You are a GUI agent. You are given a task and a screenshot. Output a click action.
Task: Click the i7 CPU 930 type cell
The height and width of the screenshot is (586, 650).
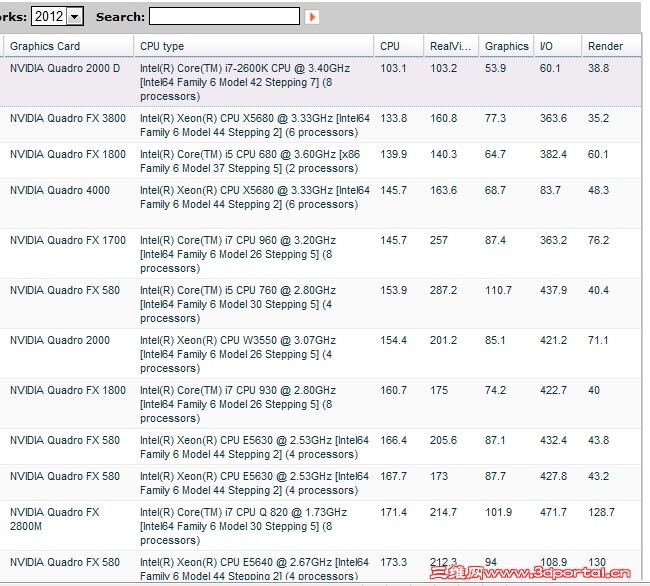[x=238, y=404]
